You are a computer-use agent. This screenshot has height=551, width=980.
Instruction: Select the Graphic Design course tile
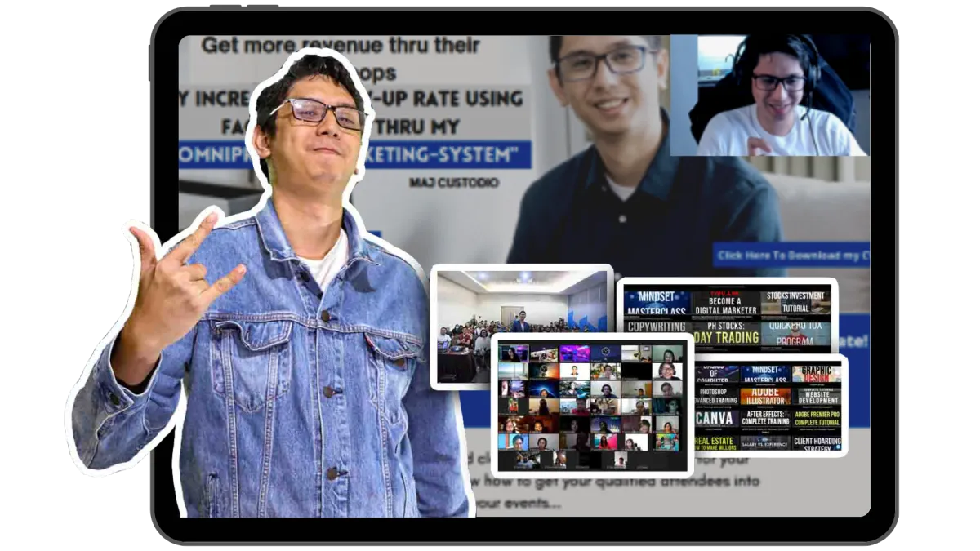[816, 374]
